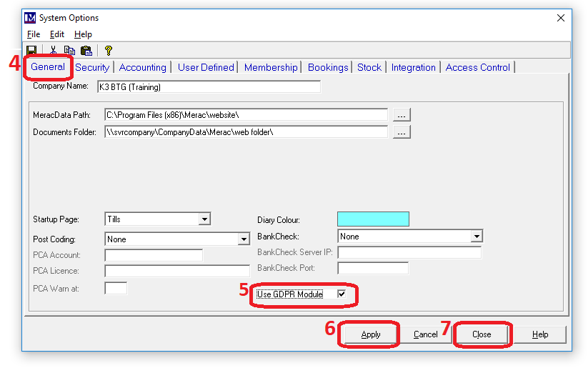The image size is (588, 368).
Task: Go to the User Defined tab
Action: (x=206, y=67)
